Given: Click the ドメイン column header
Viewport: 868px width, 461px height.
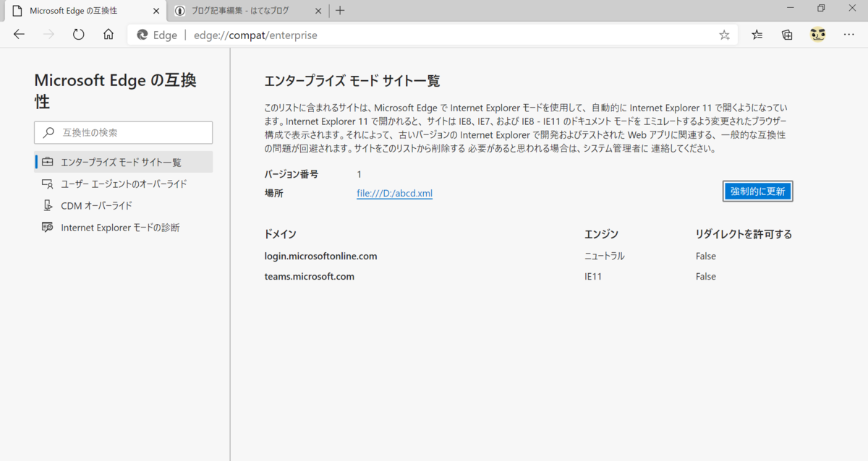Looking at the screenshot, I should [x=281, y=234].
